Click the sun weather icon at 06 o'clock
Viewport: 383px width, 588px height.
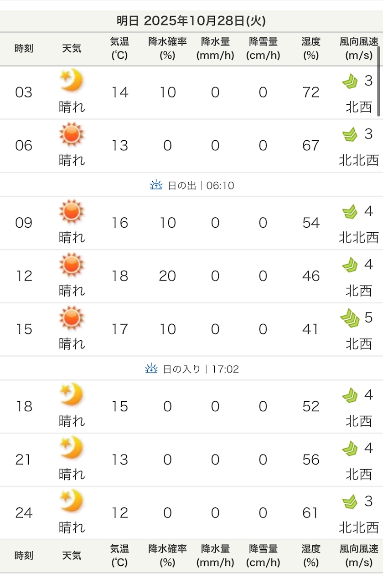[x=72, y=134]
